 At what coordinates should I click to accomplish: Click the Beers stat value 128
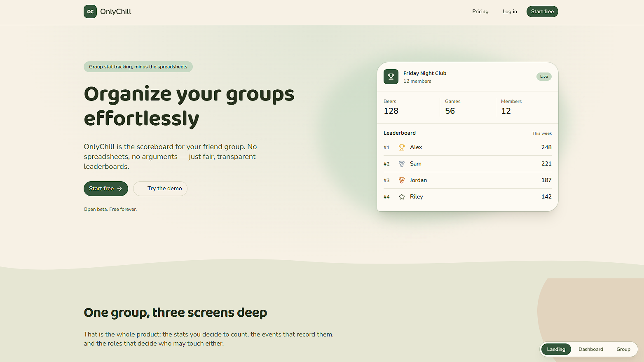(x=391, y=111)
